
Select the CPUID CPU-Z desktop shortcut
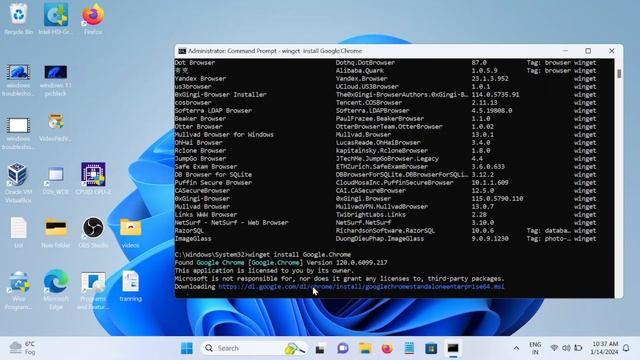pyautogui.click(x=93, y=178)
